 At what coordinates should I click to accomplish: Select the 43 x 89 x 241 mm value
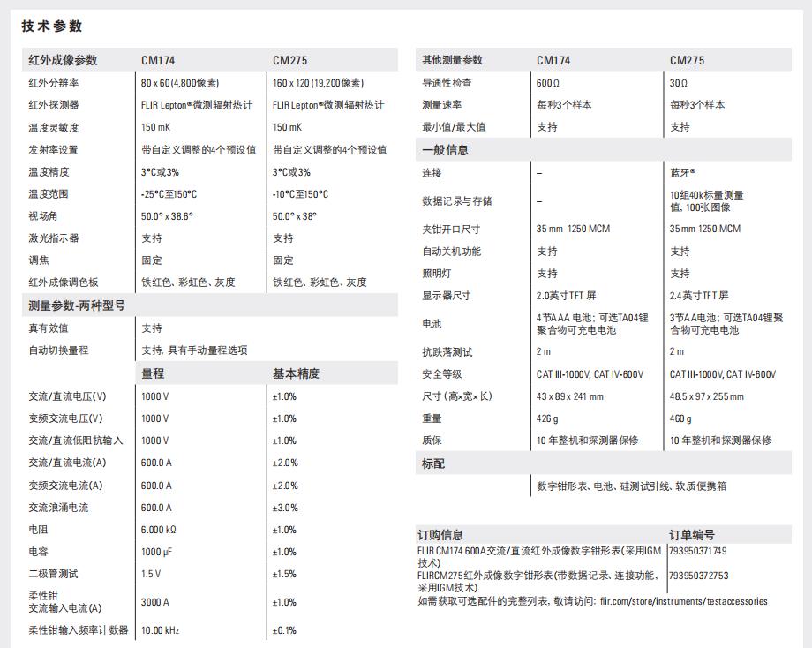pos(569,396)
